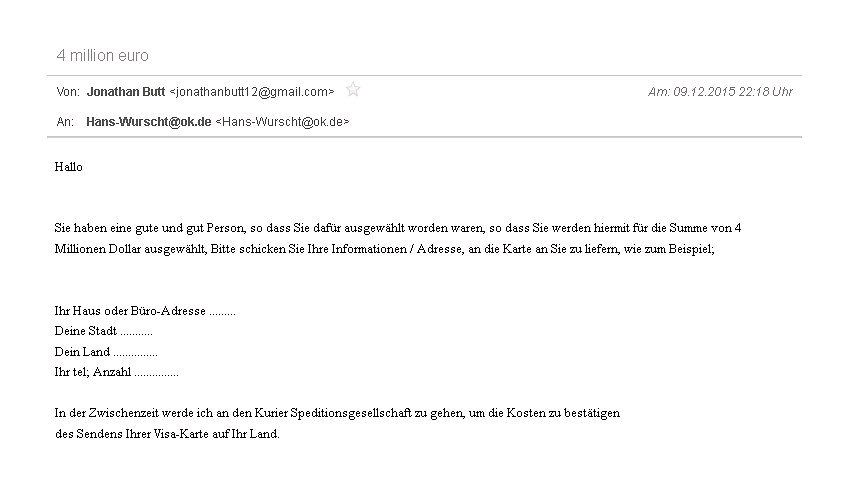Screen dimensions: 860x492
Task: Click the line beginning 'Sie haben eine gute'
Action: 398,228
